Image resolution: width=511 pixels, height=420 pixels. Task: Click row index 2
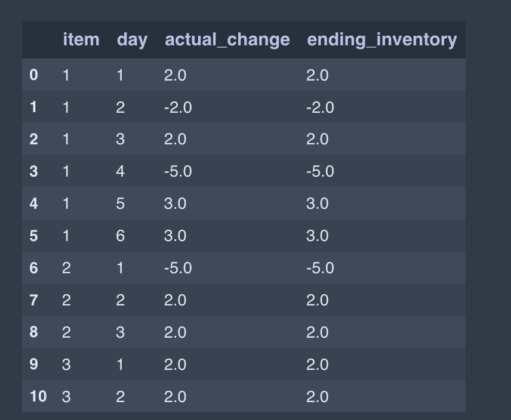coord(33,140)
